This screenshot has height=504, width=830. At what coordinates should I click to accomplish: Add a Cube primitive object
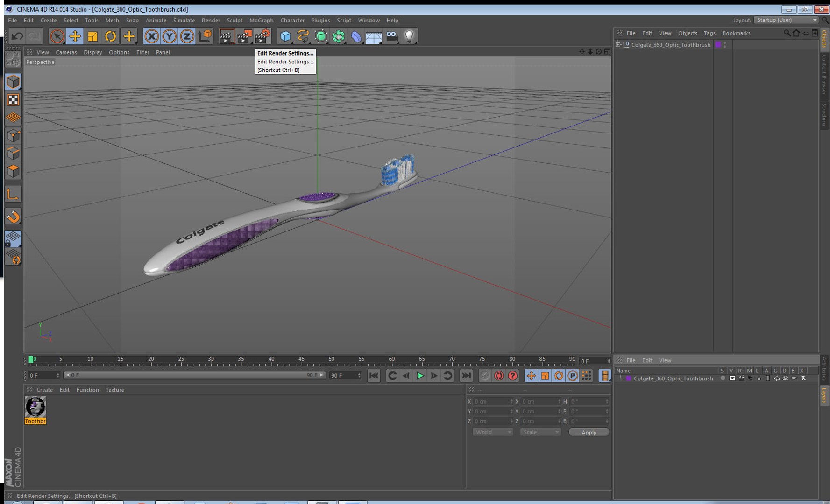[285, 36]
